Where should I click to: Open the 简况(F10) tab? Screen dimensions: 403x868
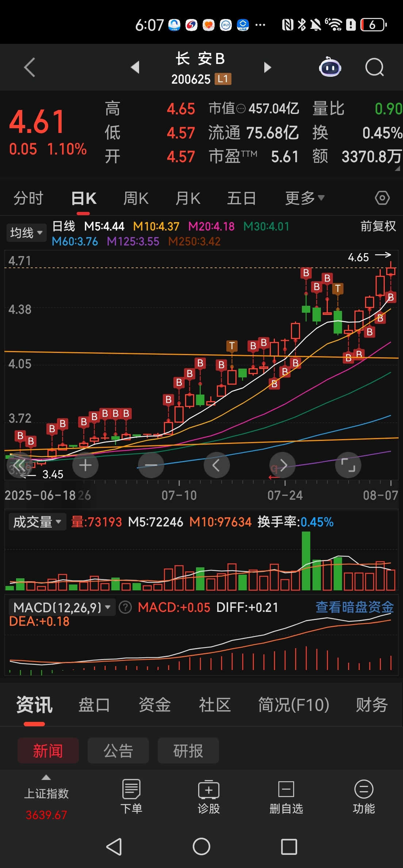click(x=294, y=705)
